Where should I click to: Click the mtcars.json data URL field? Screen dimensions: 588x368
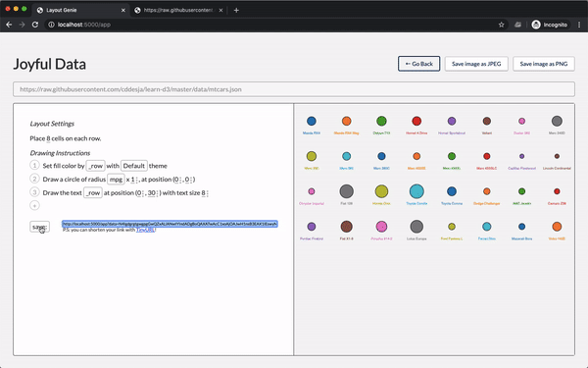294,89
